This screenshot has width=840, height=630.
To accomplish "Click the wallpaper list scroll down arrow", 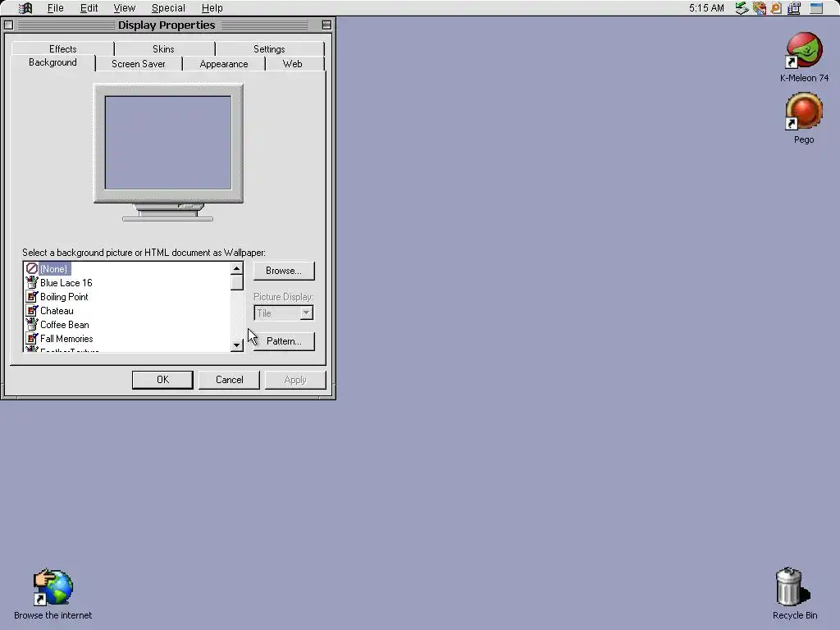I will [237, 345].
